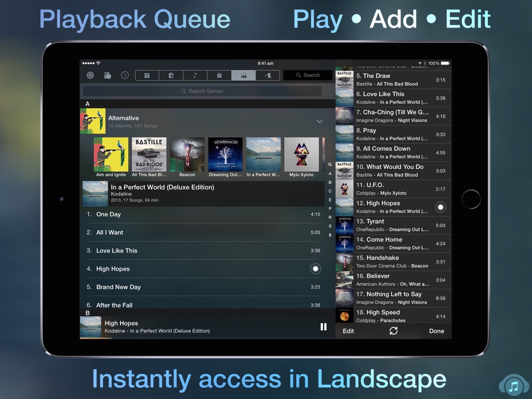Screen dimensions: 532x399
Task: Open the clock history icon
Action: [125, 75]
